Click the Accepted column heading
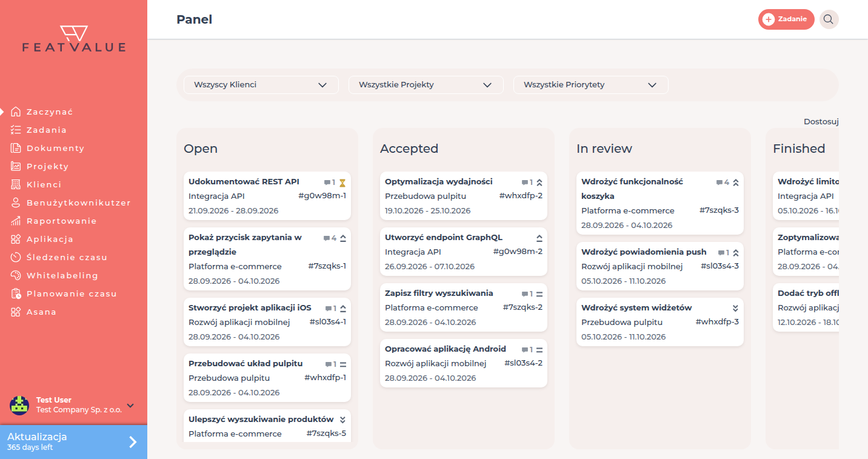This screenshot has width=868, height=459. tap(409, 149)
